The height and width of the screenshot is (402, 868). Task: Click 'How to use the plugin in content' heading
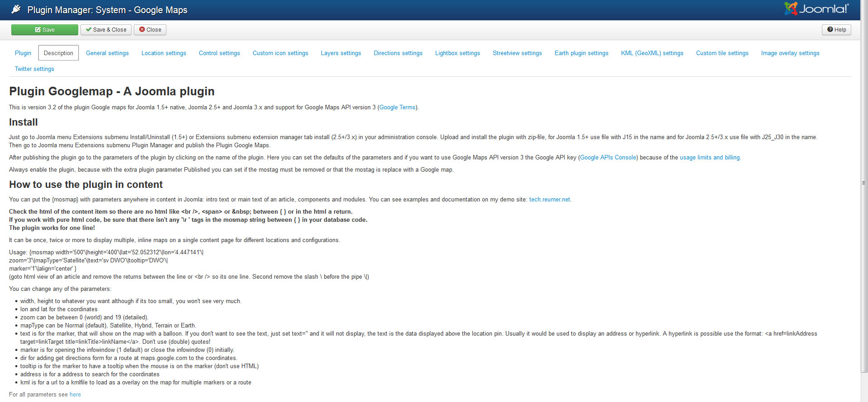[x=86, y=185]
